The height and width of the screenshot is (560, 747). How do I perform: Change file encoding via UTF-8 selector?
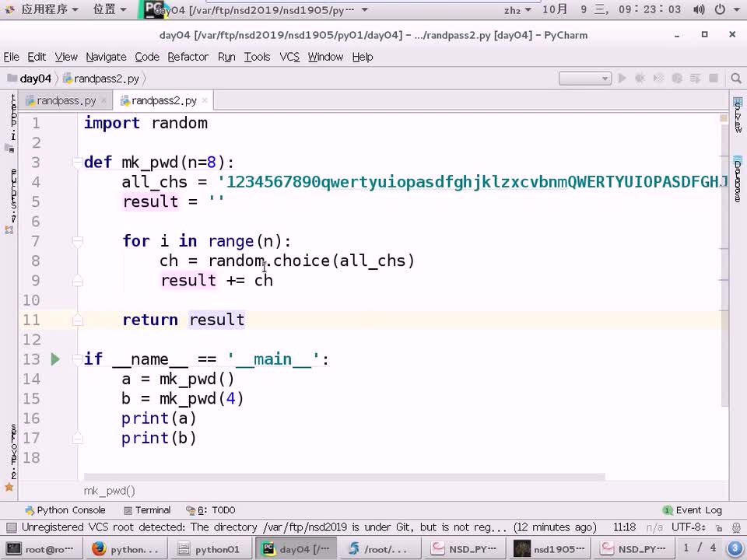(689, 527)
